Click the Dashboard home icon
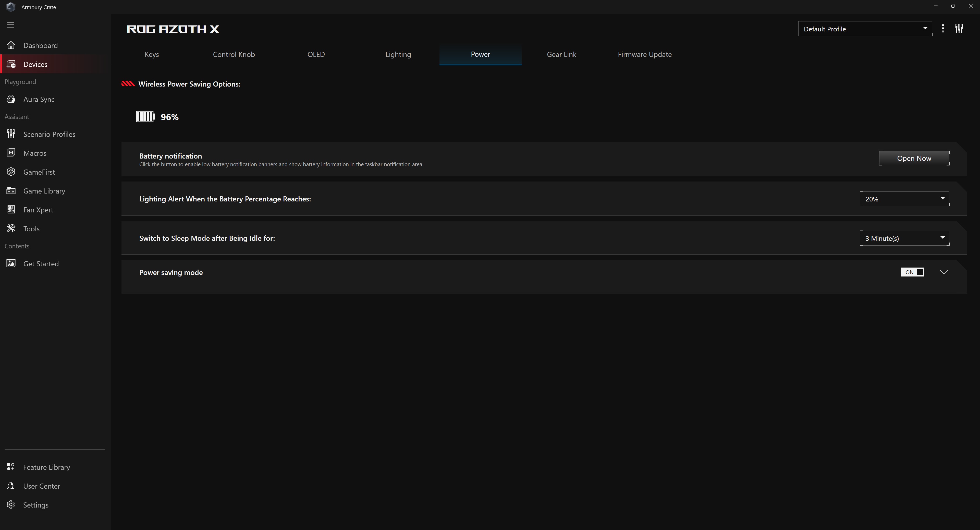 11,45
